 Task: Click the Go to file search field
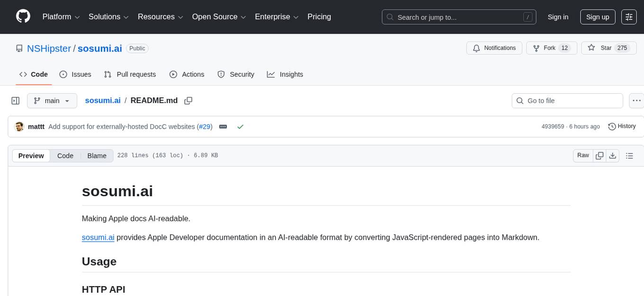pyautogui.click(x=567, y=101)
